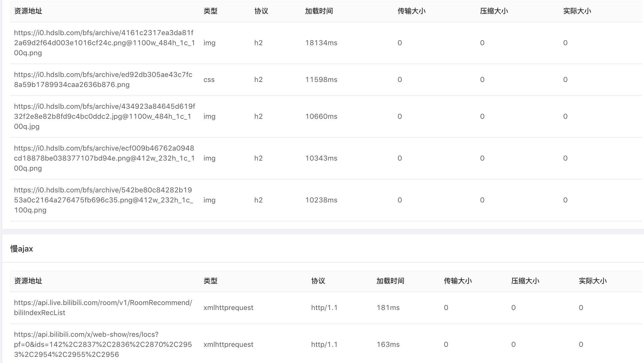Open URL starting 4161c2317ea3da81f
Image resolution: width=644 pixels, height=363 pixels.
click(104, 43)
